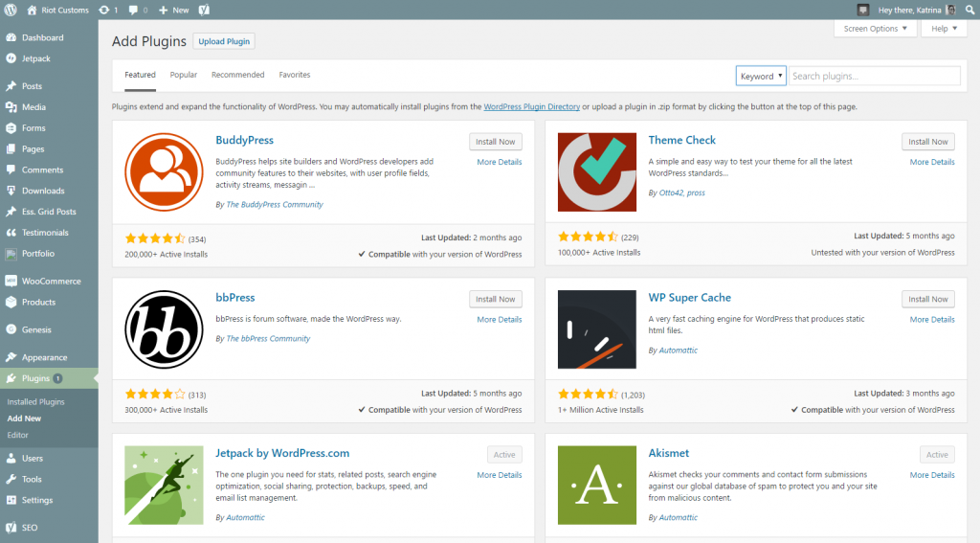Switch to the Recommended tab
Viewport: 980px width, 543px height.
(x=237, y=75)
